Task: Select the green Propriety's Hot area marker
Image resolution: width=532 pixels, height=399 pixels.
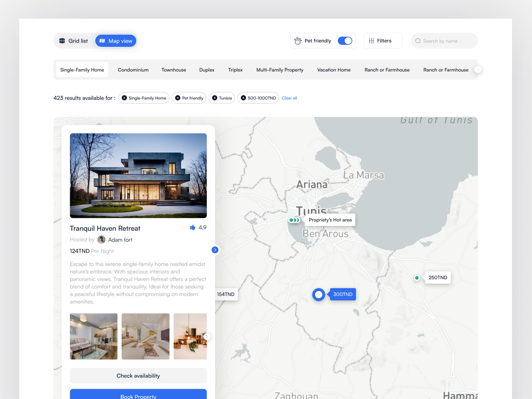Action: (294, 220)
